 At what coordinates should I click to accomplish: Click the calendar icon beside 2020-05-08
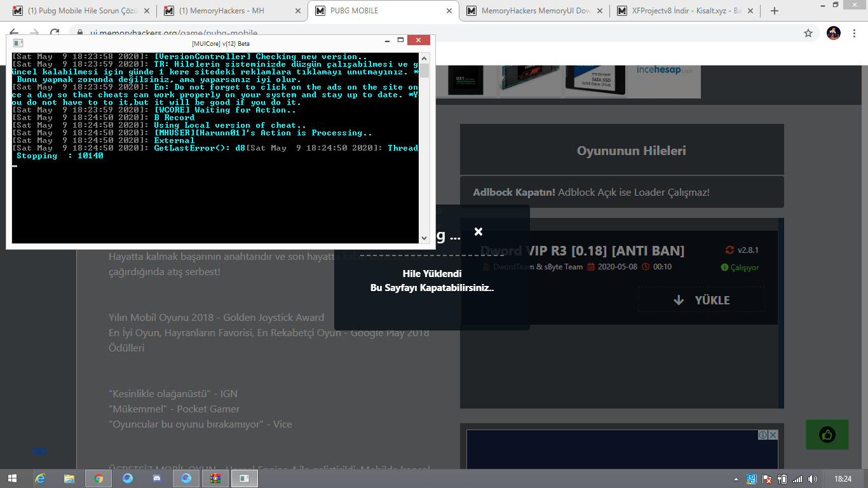(591, 267)
